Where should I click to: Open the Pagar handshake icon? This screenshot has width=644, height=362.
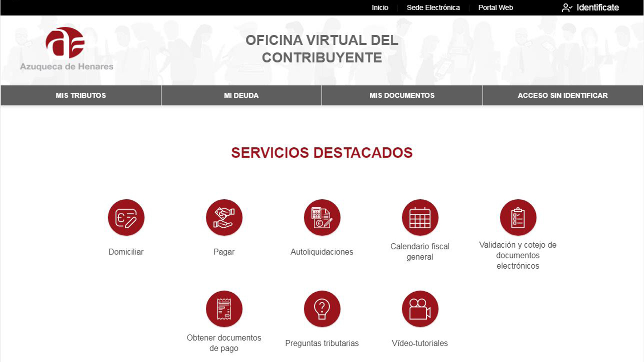[x=224, y=217]
